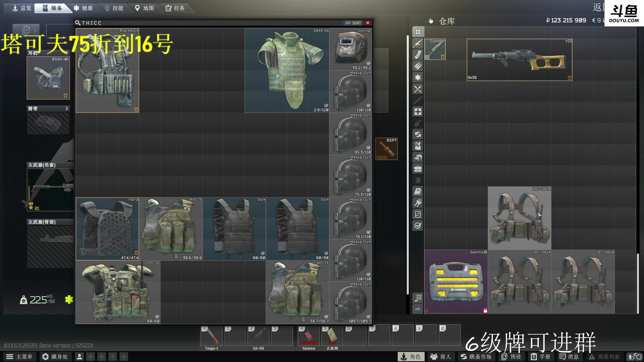This screenshot has height=362, width=644.
Task: Select the VSS rifle in stash
Action: (519, 60)
